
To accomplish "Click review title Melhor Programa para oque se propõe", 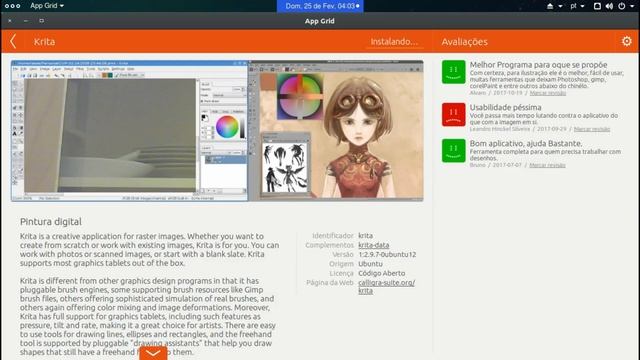I will tap(538, 64).
